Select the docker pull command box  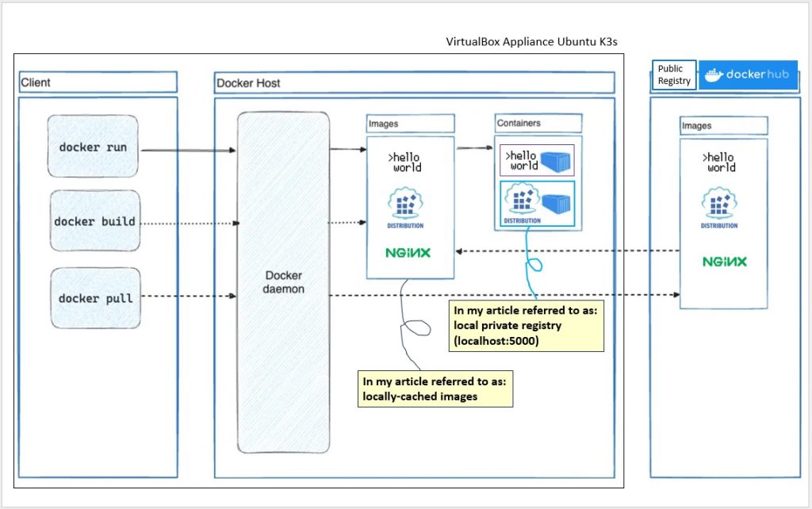pyautogui.click(x=94, y=297)
